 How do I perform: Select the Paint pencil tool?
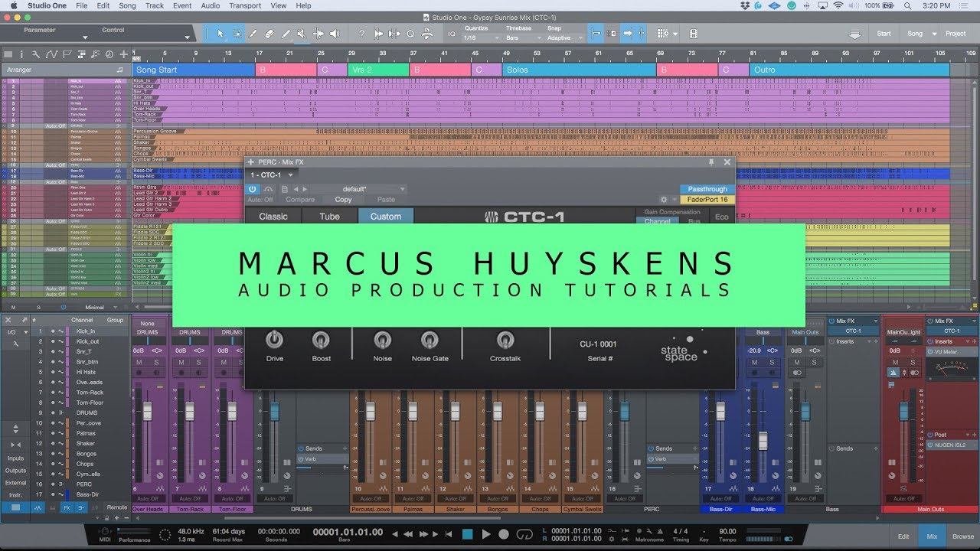pyautogui.click(x=286, y=34)
